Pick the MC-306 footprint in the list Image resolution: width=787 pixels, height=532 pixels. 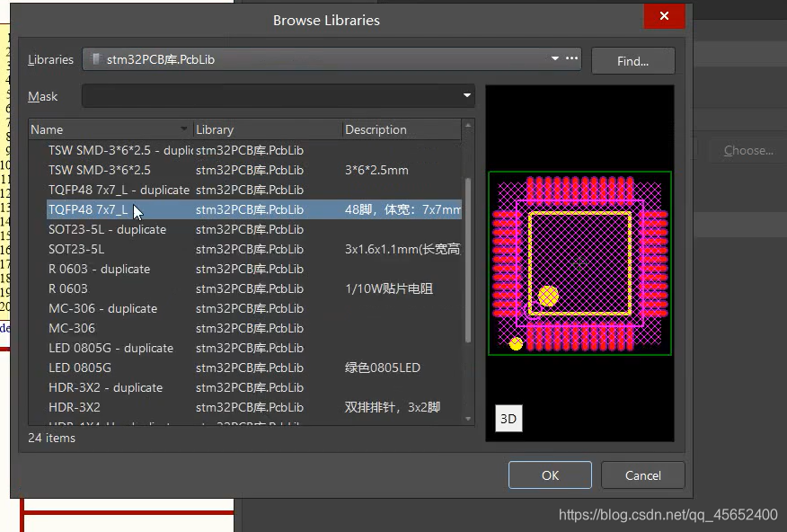tap(72, 328)
